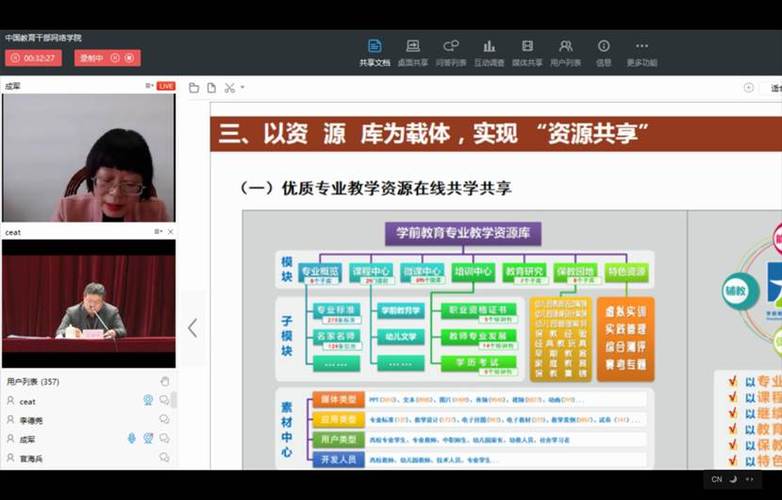Click the 00:32:27 session timer button
This screenshot has width=782, height=500.
[33, 58]
